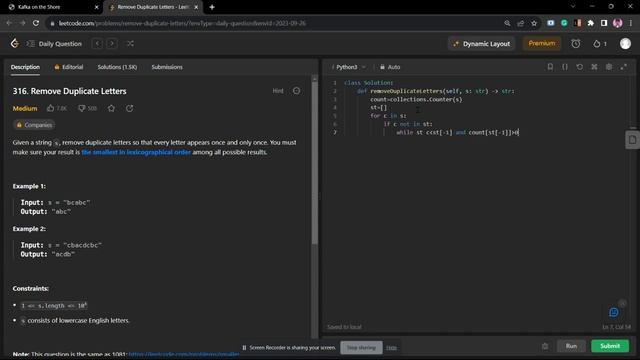Pick a random question shuffle icon
Viewport: 640px width, 360px height.
coord(130,43)
